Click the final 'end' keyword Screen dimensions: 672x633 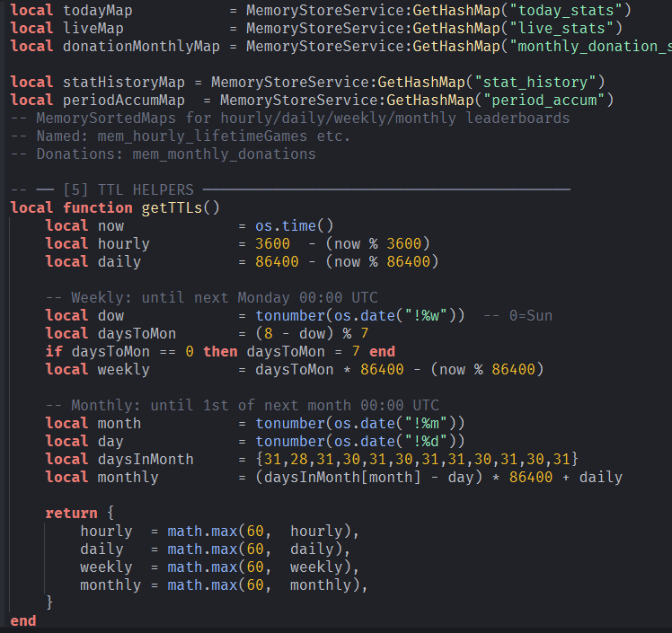pyautogui.click(x=23, y=621)
